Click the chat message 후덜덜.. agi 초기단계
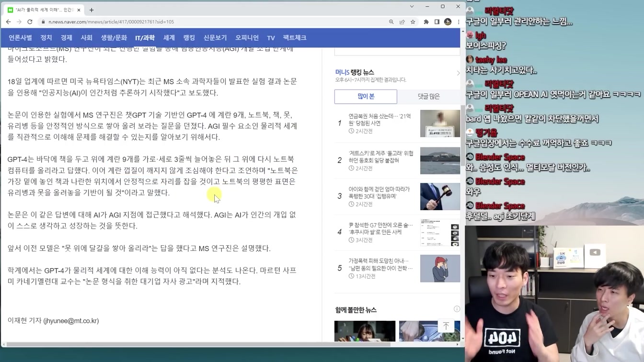Screen dimensions: 644x362 tap(500, 216)
